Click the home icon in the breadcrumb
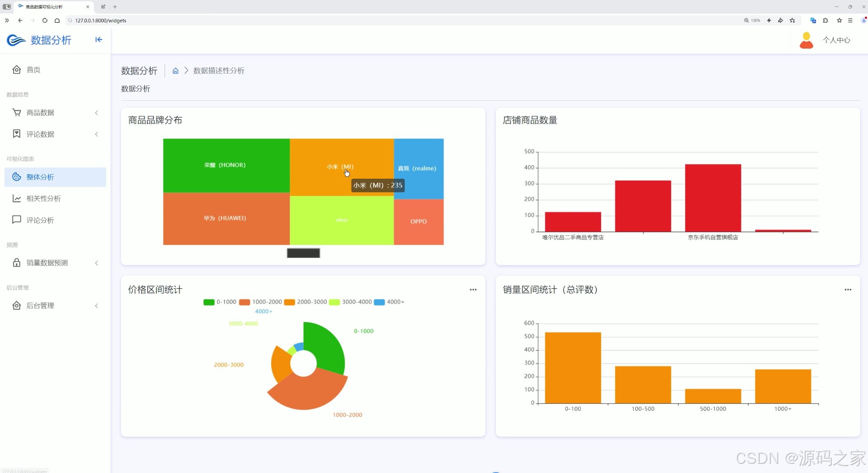 pyautogui.click(x=175, y=71)
